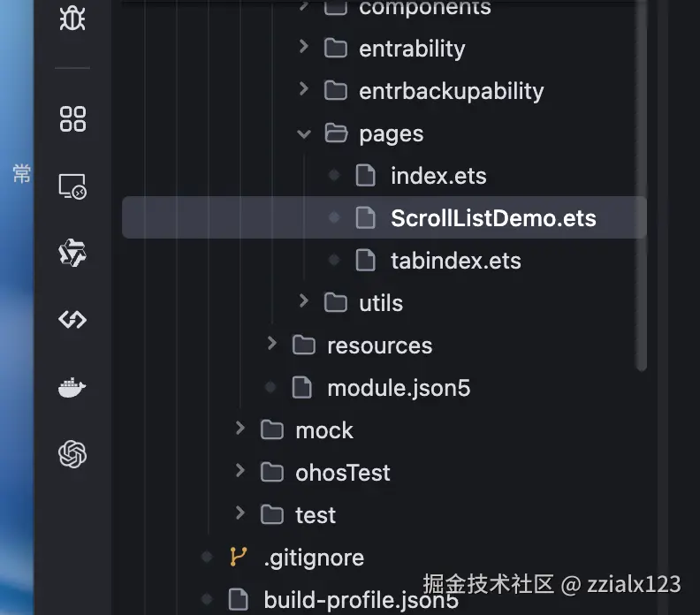Open module.json5 file

tap(398, 387)
